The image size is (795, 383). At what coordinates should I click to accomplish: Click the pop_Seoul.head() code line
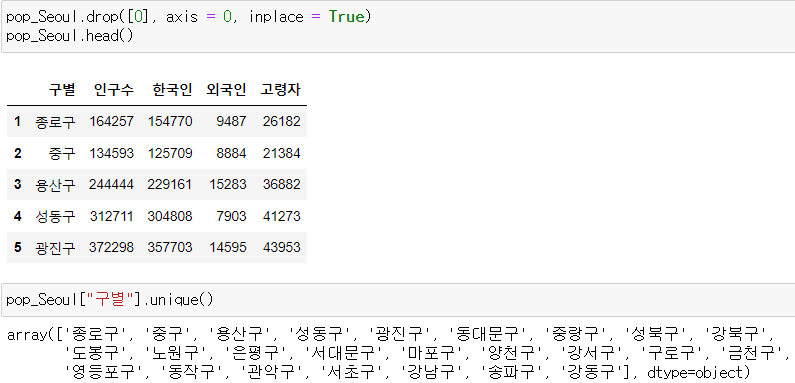(69, 37)
